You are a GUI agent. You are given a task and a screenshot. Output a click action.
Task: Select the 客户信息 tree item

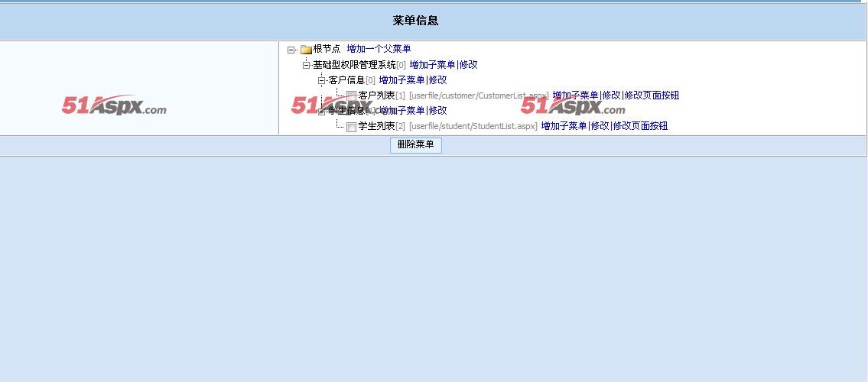(x=346, y=80)
